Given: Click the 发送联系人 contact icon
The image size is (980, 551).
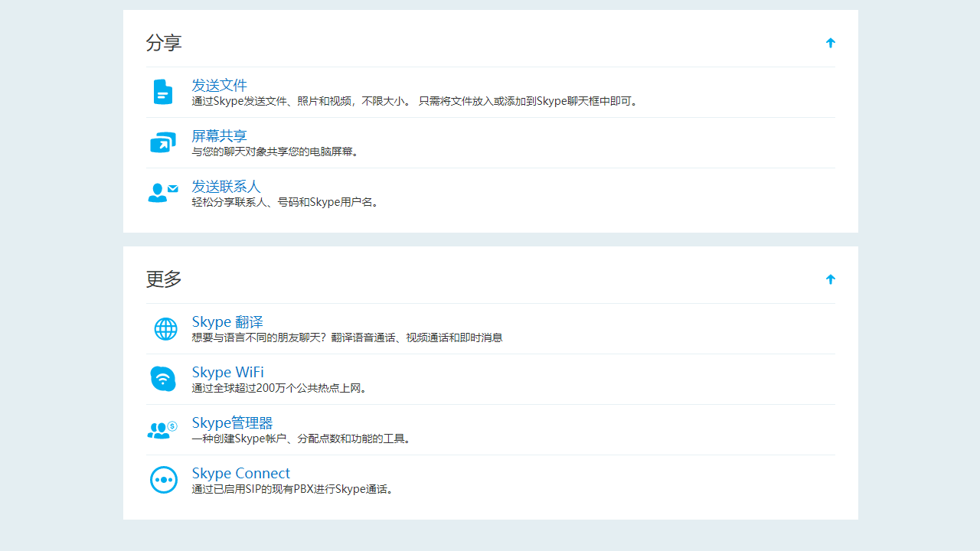Looking at the screenshot, I should pos(162,192).
